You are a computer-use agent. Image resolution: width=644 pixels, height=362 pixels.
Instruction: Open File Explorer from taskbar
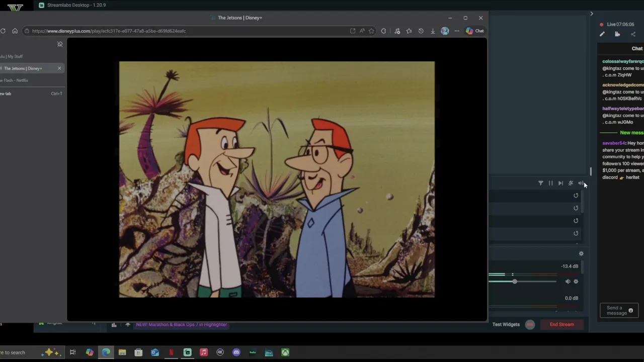pos(122,352)
